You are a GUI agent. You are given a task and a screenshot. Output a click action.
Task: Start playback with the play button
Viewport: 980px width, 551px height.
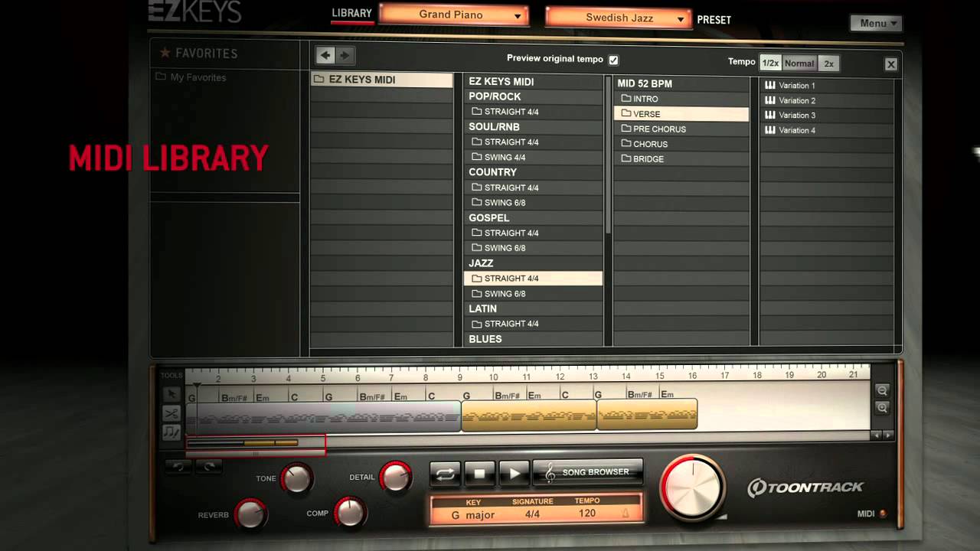point(514,474)
